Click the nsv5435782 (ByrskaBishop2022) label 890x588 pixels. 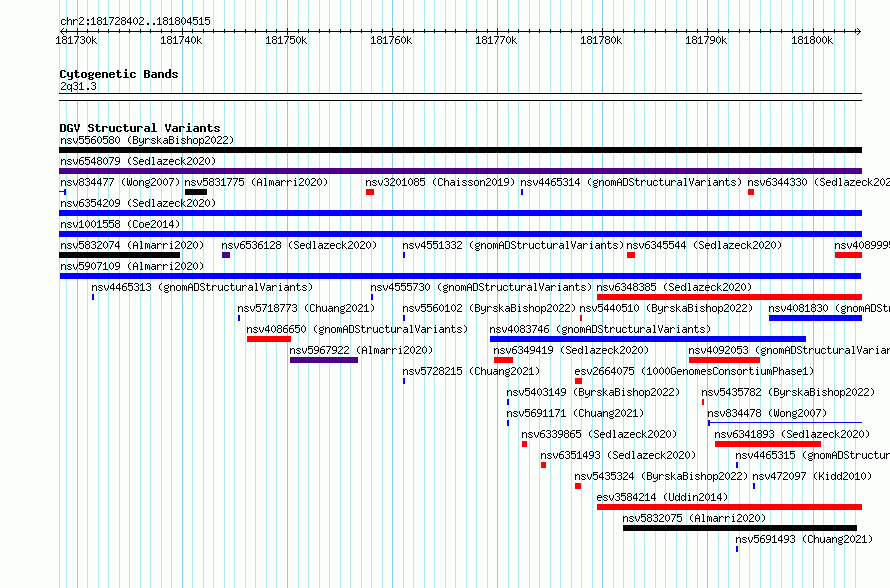pos(788,392)
